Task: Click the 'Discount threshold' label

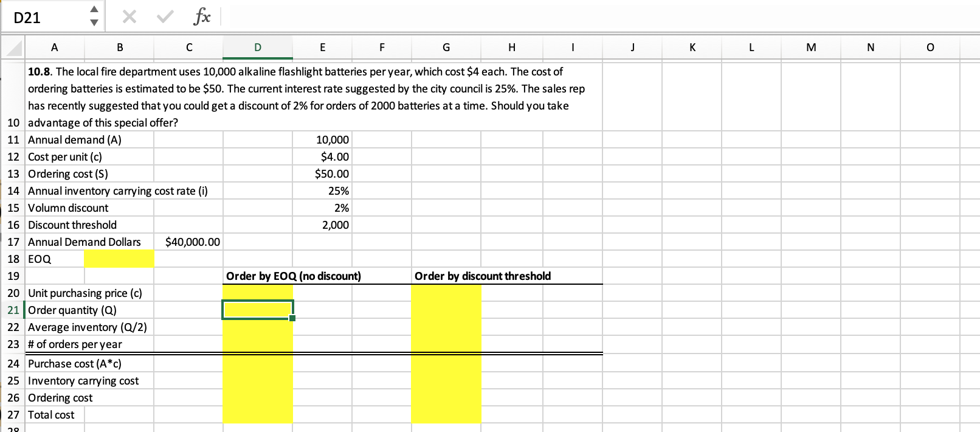Action: (72, 225)
